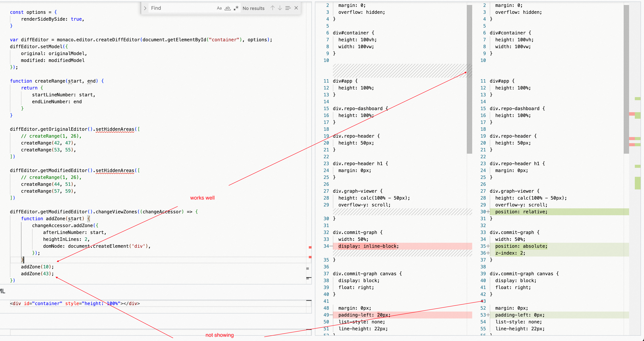Viewport: 644px width, 341px height.
Task: Click red decoration square beside line 34
Action: [x=310, y=247]
